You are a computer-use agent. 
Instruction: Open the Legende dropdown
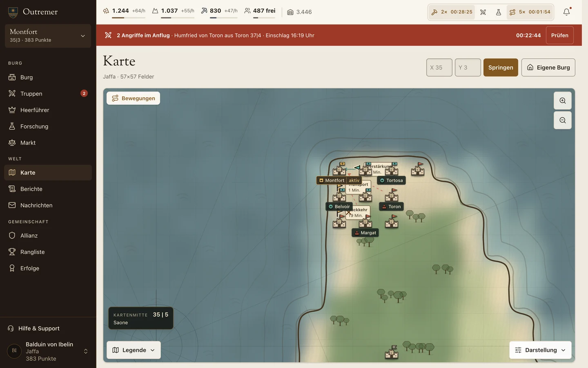(x=134, y=350)
